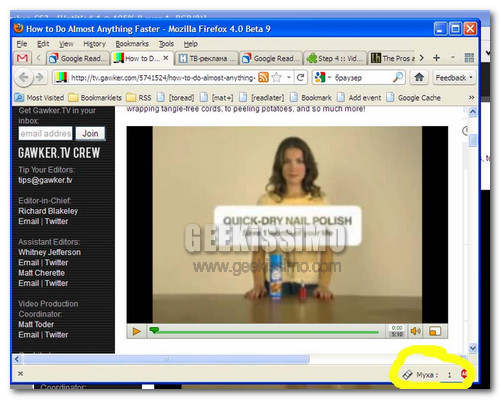Open the File menu
501x400 pixels.
(x=22, y=44)
